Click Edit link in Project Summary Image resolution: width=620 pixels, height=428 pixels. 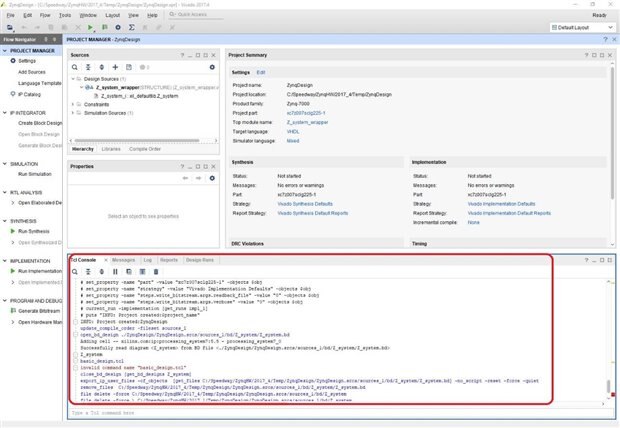(261, 72)
